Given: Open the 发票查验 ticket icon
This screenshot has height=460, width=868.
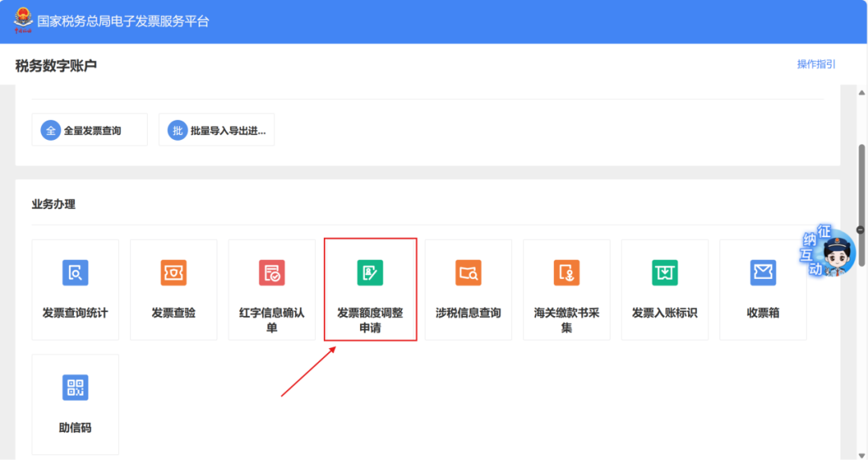Looking at the screenshot, I should point(174,273).
